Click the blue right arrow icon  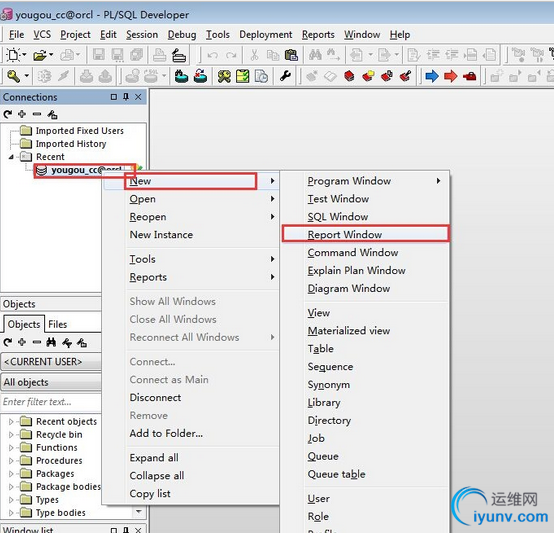point(431,76)
